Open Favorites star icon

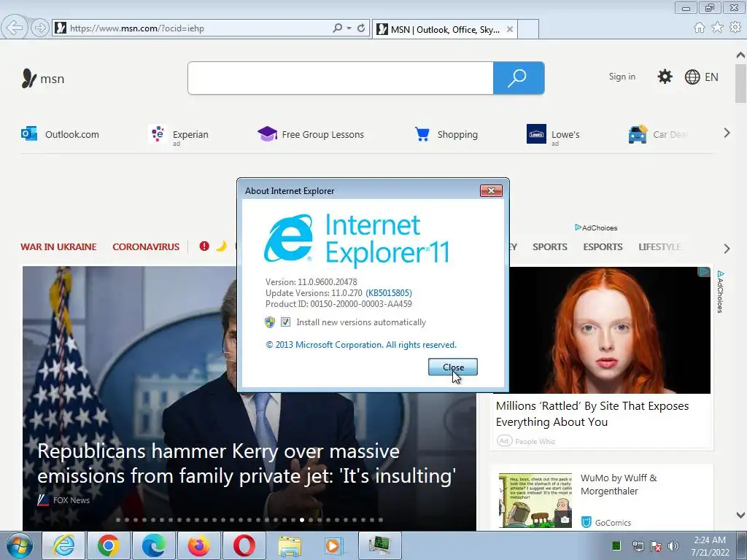coord(717,28)
